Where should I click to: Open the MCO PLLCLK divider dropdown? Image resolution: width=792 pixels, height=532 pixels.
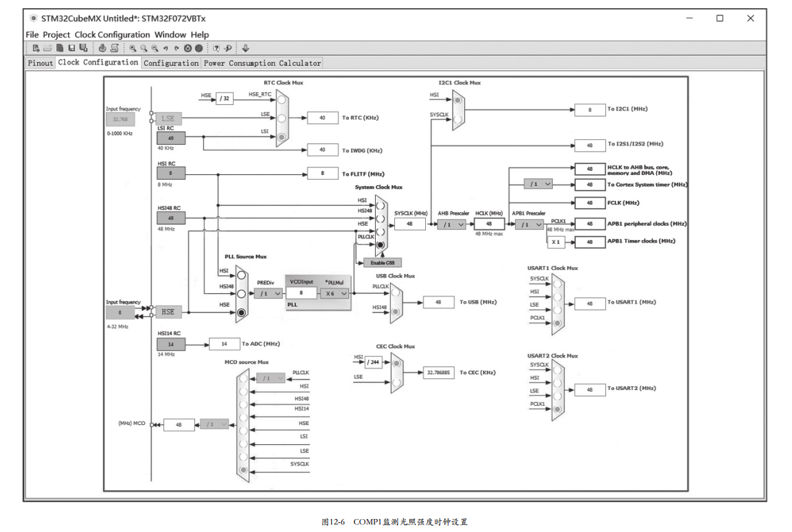tap(271, 378)
